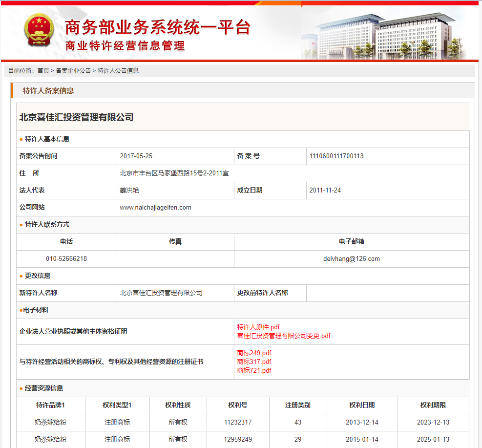Click the 备案号 label
Screen dimensions: 482x448
click(x=248, y=156)
